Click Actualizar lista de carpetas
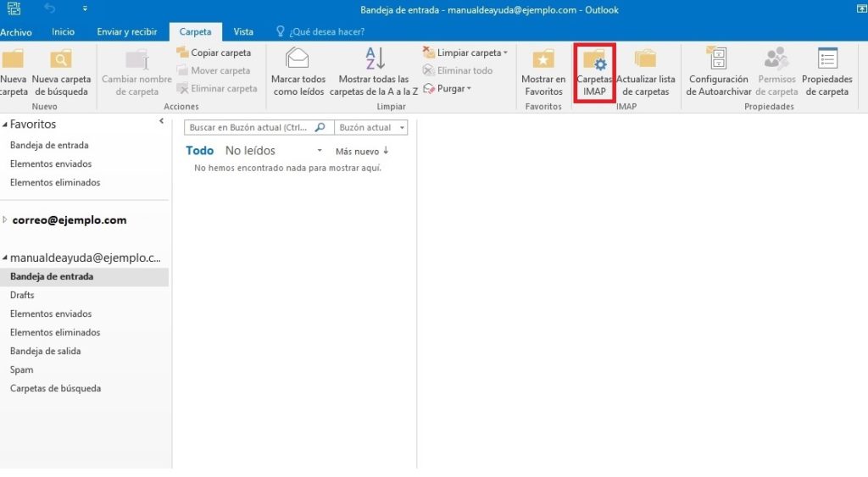Screen dimensions: 868x477 [645, 73]
